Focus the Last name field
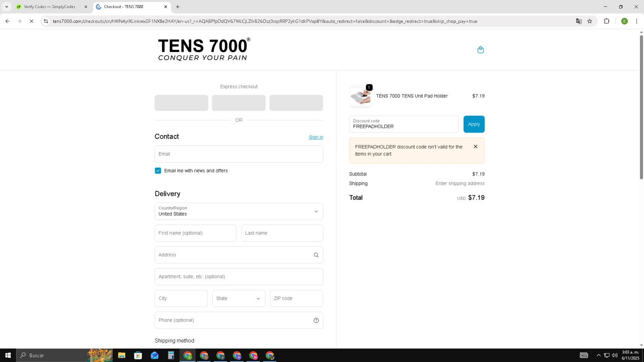The width and height of the screenshot is (644, 362). tap(282, 233)
